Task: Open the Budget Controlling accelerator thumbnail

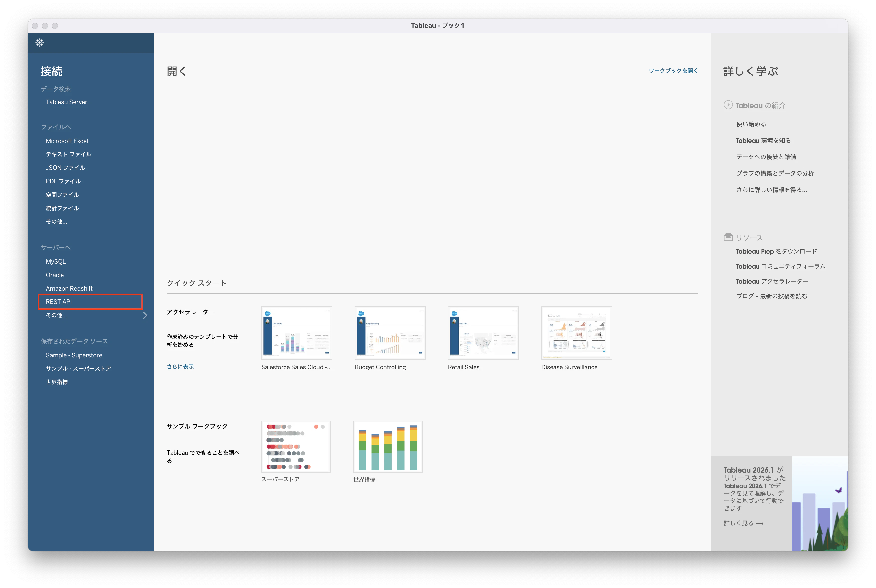Action: point(389,333)
